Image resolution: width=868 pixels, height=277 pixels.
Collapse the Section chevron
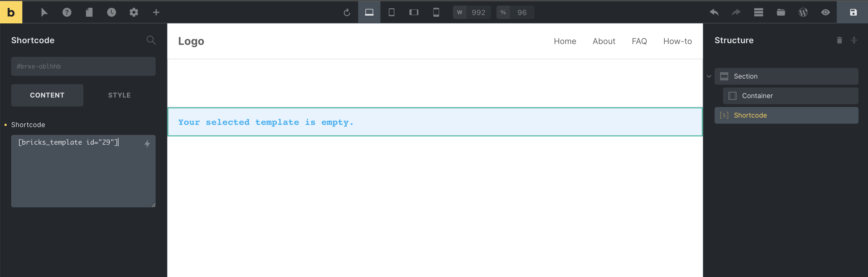pyautogui.click(x=709, y=76)
